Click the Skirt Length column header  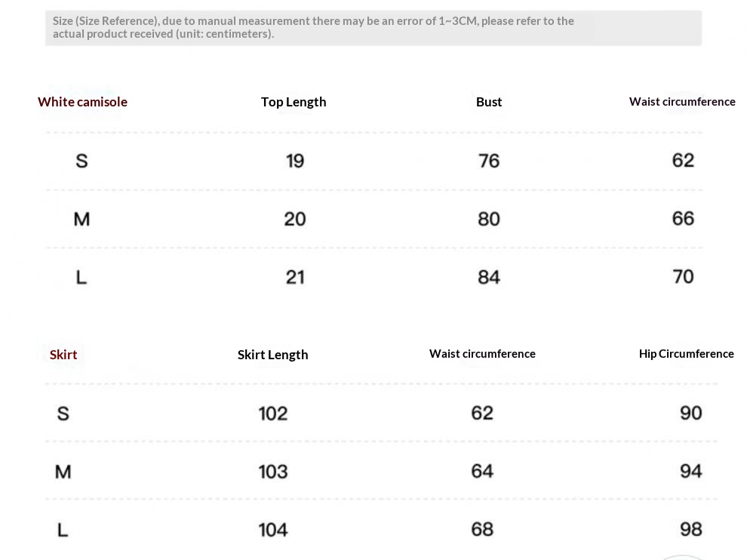pyautogui.click(x=272, y=355)
